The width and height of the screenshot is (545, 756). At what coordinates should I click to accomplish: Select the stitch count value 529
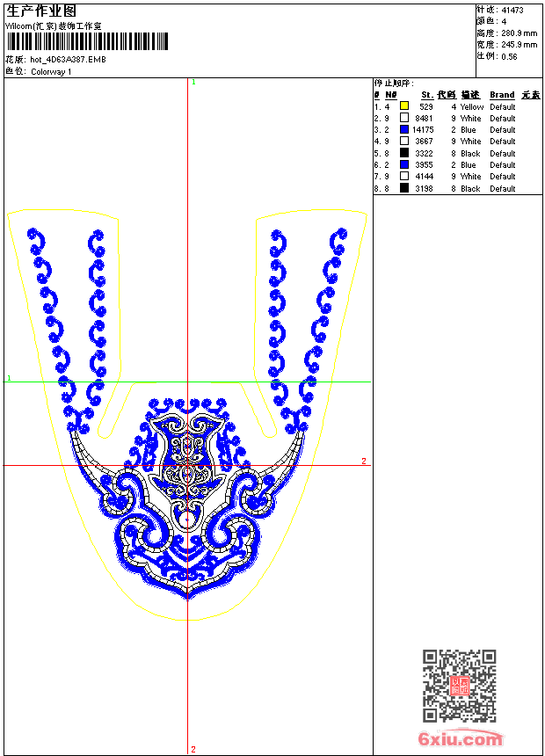coord(425,106)
